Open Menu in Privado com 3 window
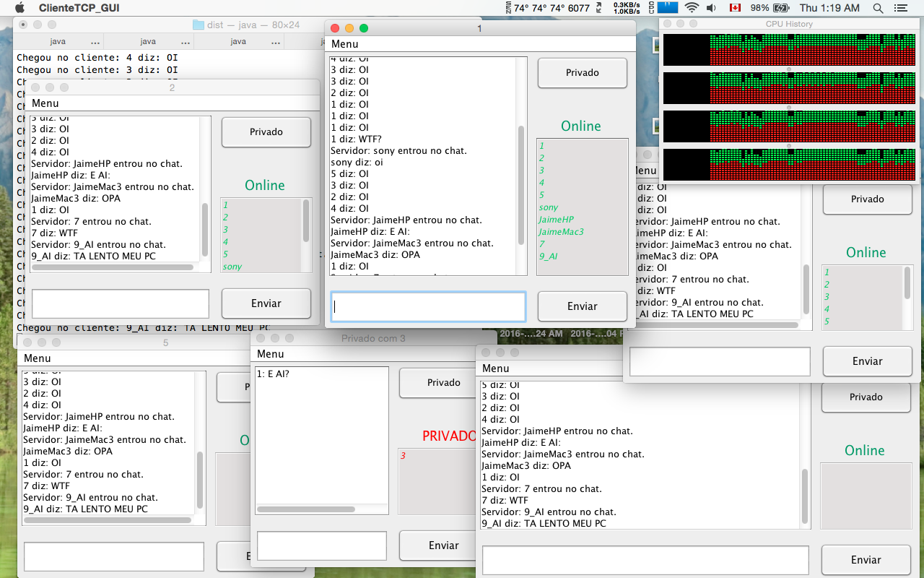This screenshot has height=578, width=924. tap(271, 353)
